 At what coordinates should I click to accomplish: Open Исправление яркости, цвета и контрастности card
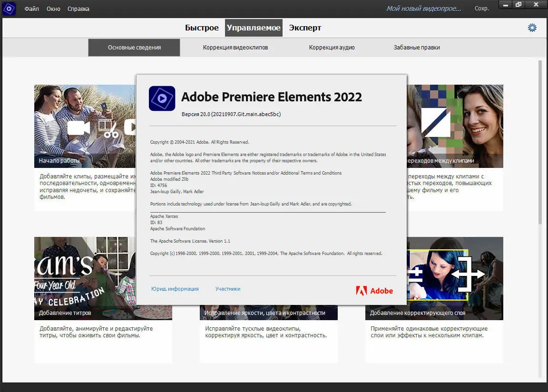pos(268,313)
